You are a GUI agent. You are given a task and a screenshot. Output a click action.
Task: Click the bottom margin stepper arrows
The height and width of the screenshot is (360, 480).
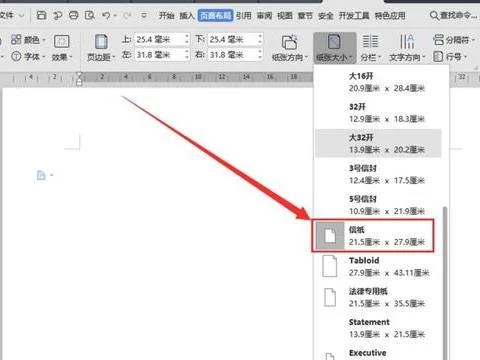pyautogui.click(x=260, y=40)
